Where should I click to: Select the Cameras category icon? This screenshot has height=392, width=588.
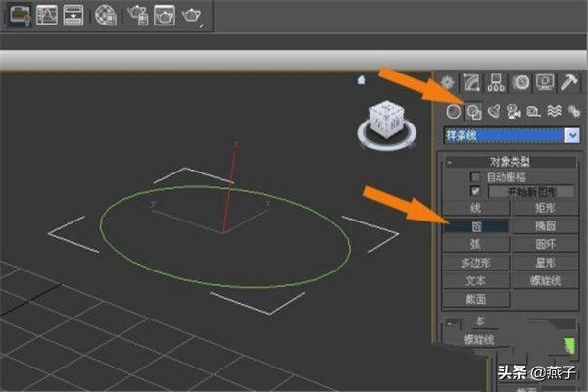[x=514, y=111]
